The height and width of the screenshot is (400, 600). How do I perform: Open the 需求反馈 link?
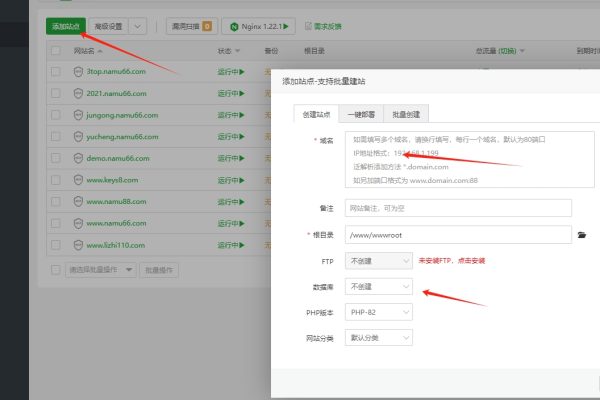click(328, 26)
